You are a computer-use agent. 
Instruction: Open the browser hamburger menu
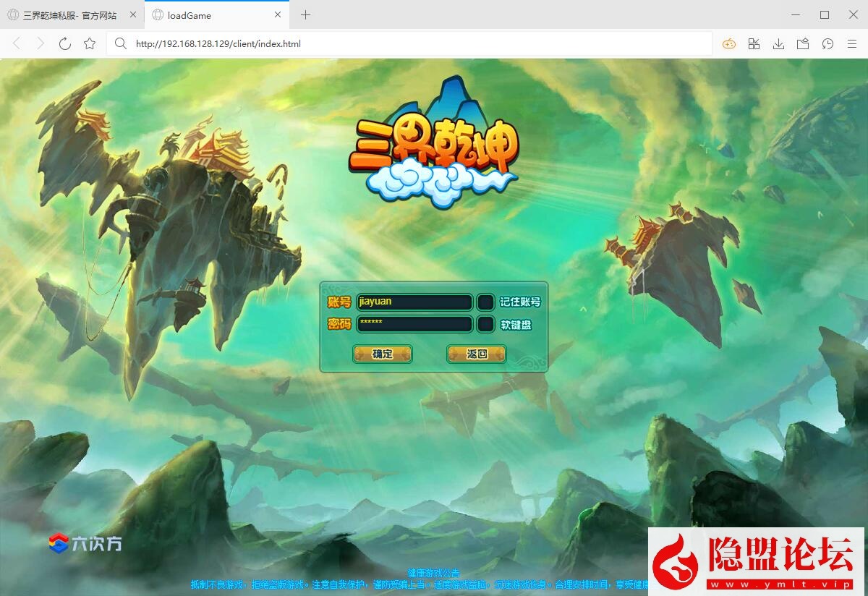coord(852,44)
